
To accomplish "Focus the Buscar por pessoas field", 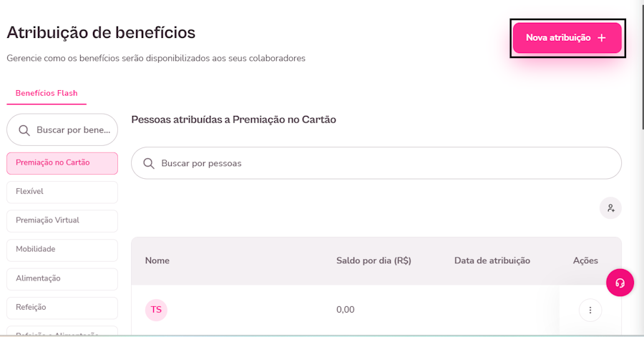I will [x=386, y=163].
